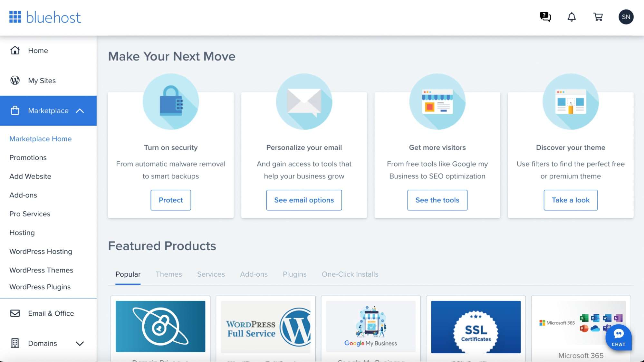
Task: Click the Personalize your email heading
Action: (304, 148)
